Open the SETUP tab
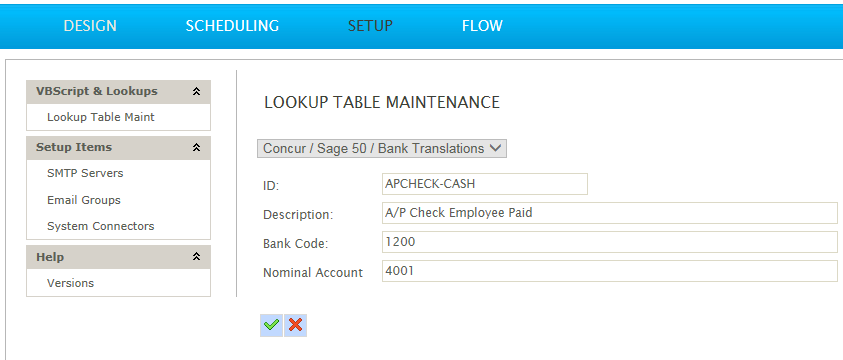Screen dimensions: 843x360 370,26
